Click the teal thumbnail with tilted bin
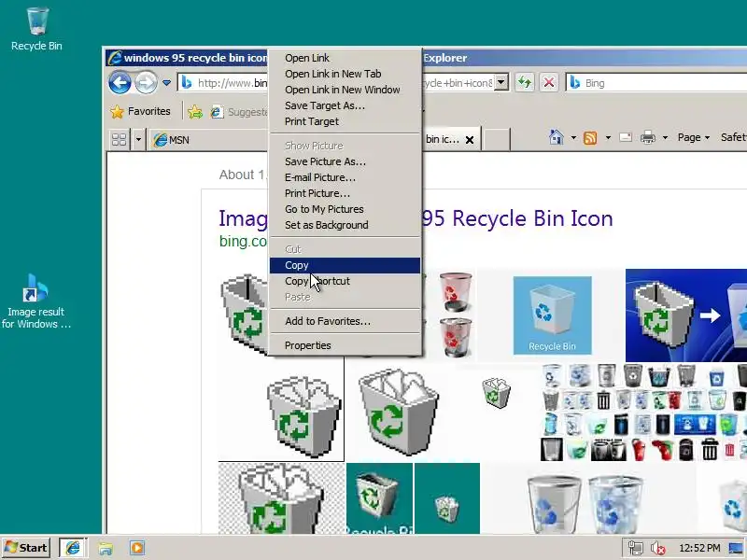This screenshot has width=747, height=560. pos(379,498)
